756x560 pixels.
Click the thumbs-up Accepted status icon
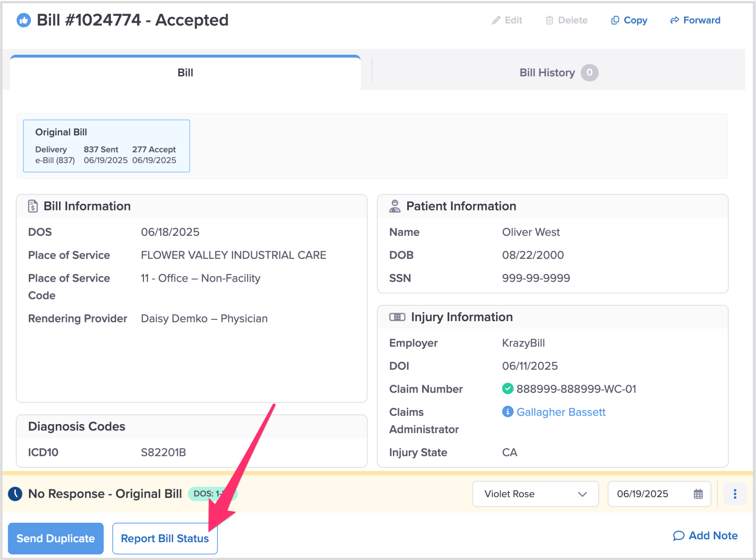[24, 20]
